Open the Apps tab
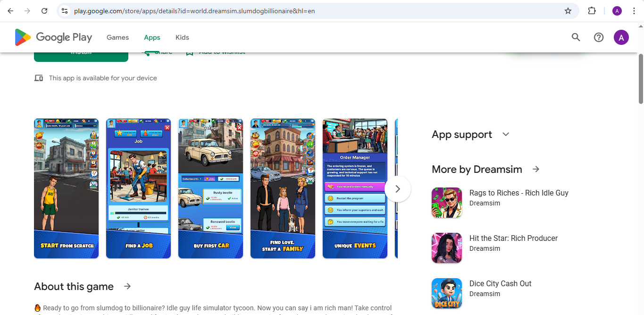The height and width of the screenshot is (315, 644). point(152,37)
